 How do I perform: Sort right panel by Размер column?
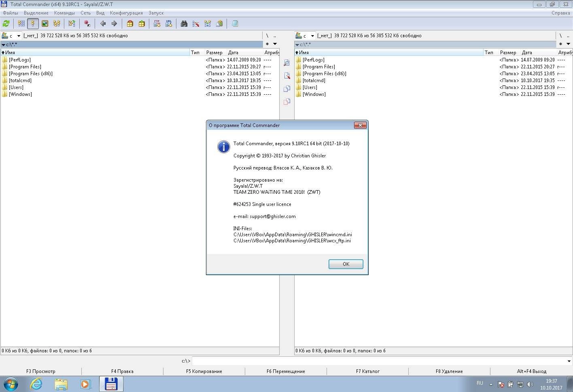(x=509, y=53)
